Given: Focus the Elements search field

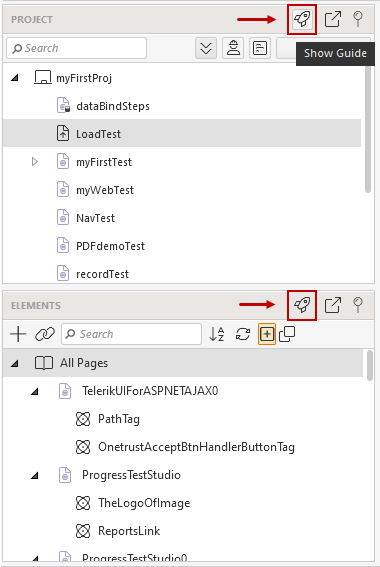Looking at the screenshot, I should coord(132,334).
